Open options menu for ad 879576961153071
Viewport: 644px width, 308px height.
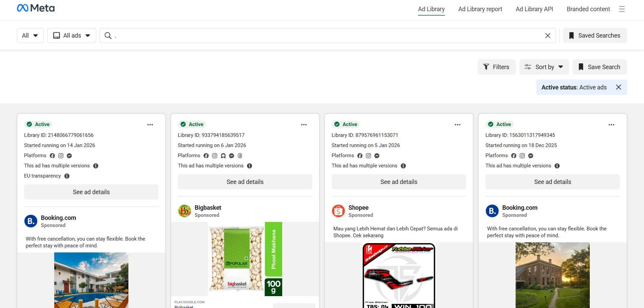(458, 125)
